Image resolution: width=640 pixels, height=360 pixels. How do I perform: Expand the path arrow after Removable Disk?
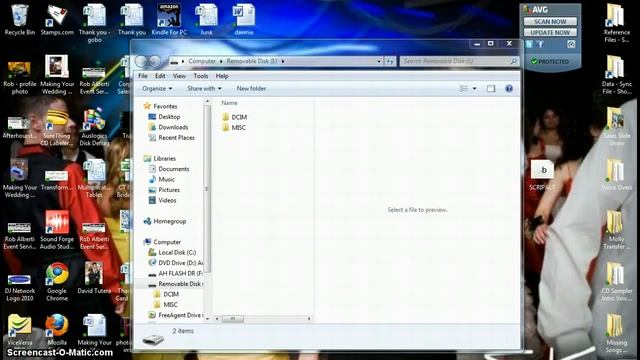[282, 61]
